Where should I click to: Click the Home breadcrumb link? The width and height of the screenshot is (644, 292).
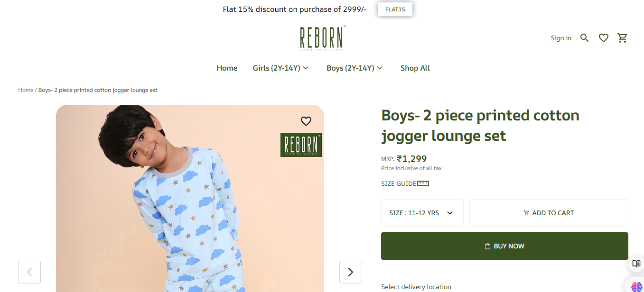pyautogui.click(x=26, y=90)
